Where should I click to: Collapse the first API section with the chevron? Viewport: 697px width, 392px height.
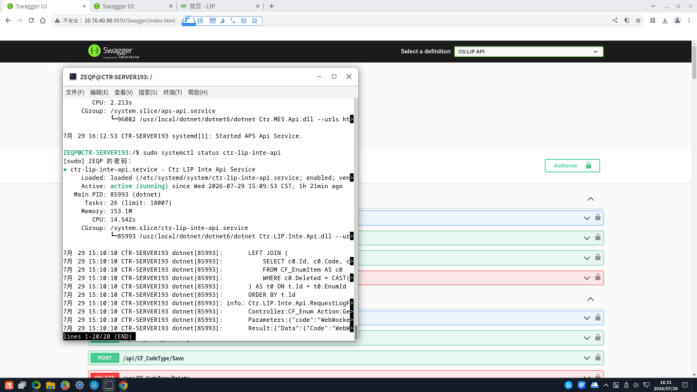(x=590, y=199)
